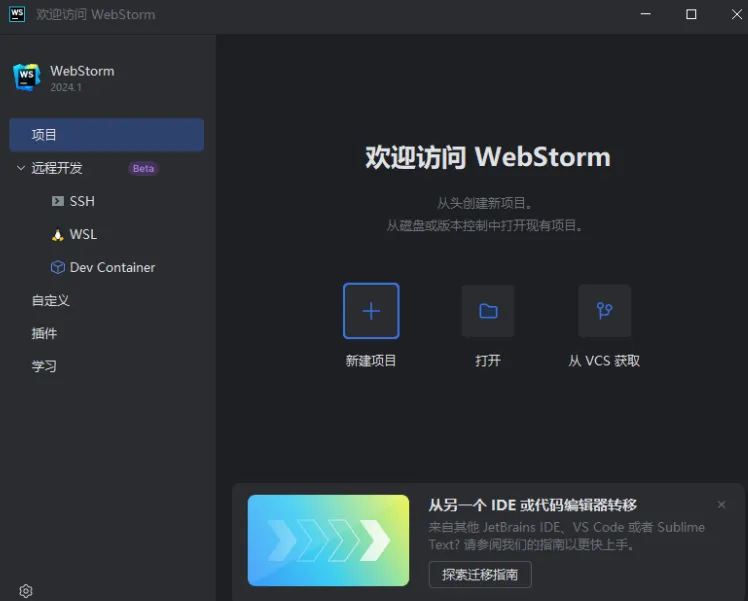
Task: Open the 自定义 tab
Action: [x=51, y=300]
